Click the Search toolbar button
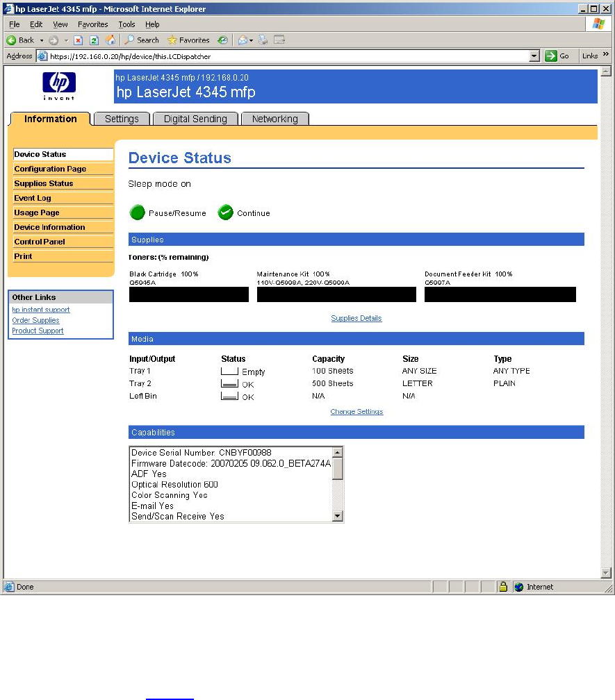615x700 pixels. 142,40
